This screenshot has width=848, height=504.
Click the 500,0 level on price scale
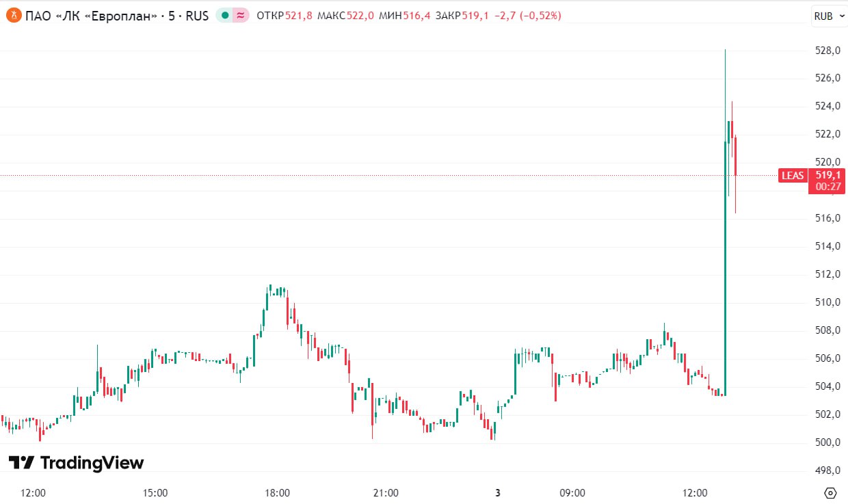pyautogui.click(x=826, y=442)
